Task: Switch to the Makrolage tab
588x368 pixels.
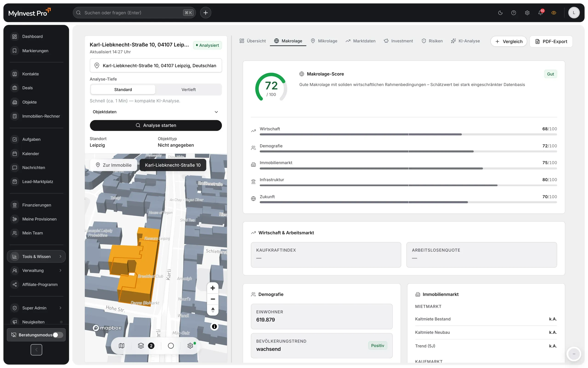Action: (x=288, y=41)
